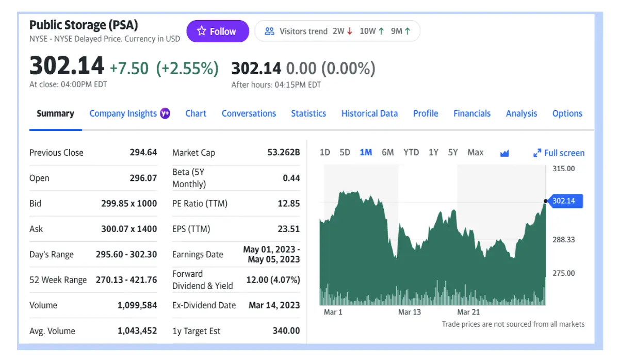Click the Public Storage (PSA) heading
The image size is (619, 364).
pyautogui.click(x=84, y=25)
